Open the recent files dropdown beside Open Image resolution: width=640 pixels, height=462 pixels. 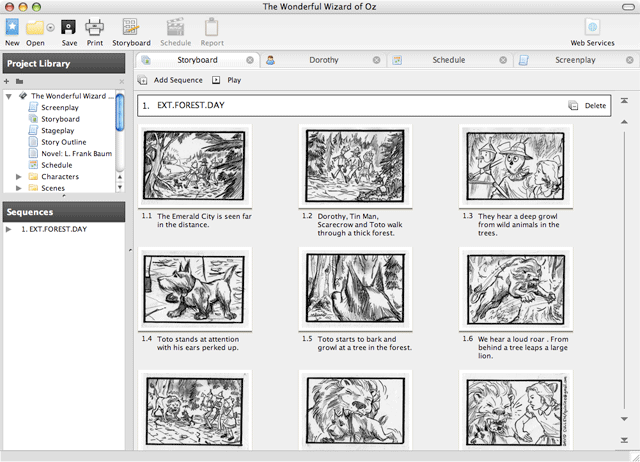(51, 28)
